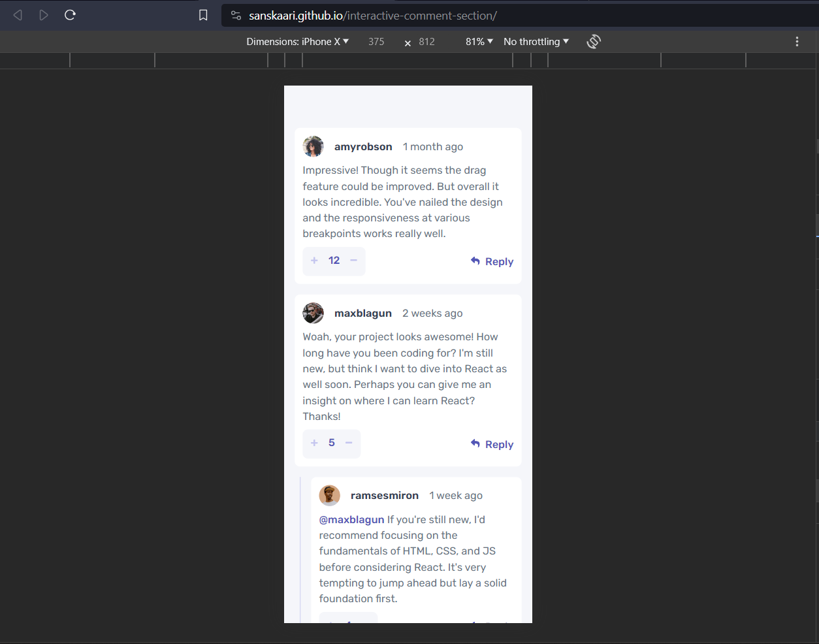Viewport: 819px width, 644px height.
Task: Open Dimensions: iPhone X device dropdown
Action: 298,41
